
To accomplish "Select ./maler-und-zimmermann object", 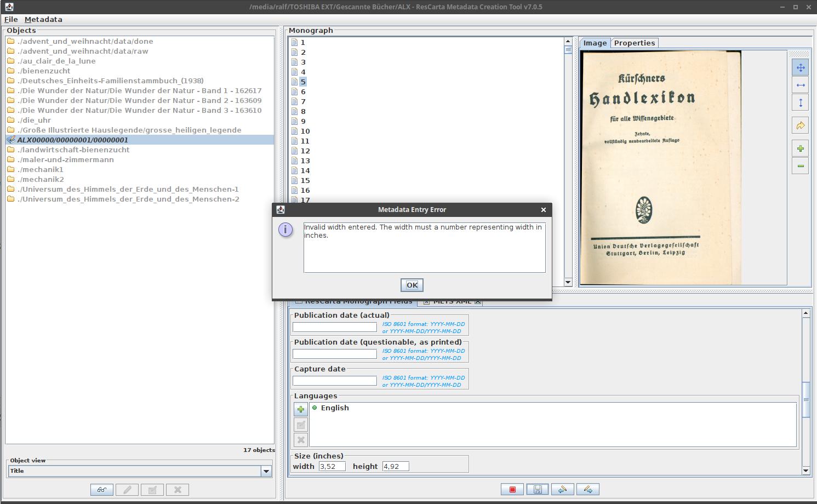I will coord(65,159).
